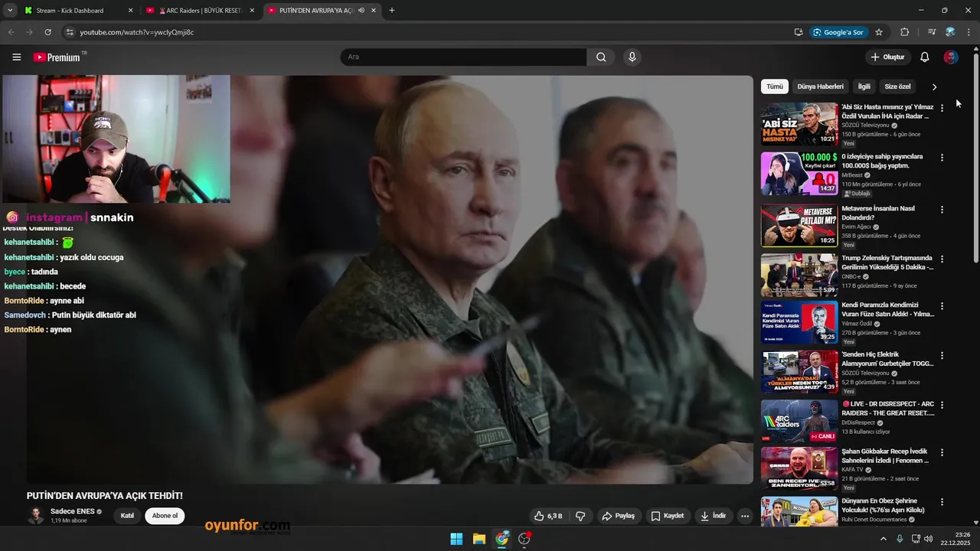Open options for MrBeast 100.000$ video

point(942,158)
